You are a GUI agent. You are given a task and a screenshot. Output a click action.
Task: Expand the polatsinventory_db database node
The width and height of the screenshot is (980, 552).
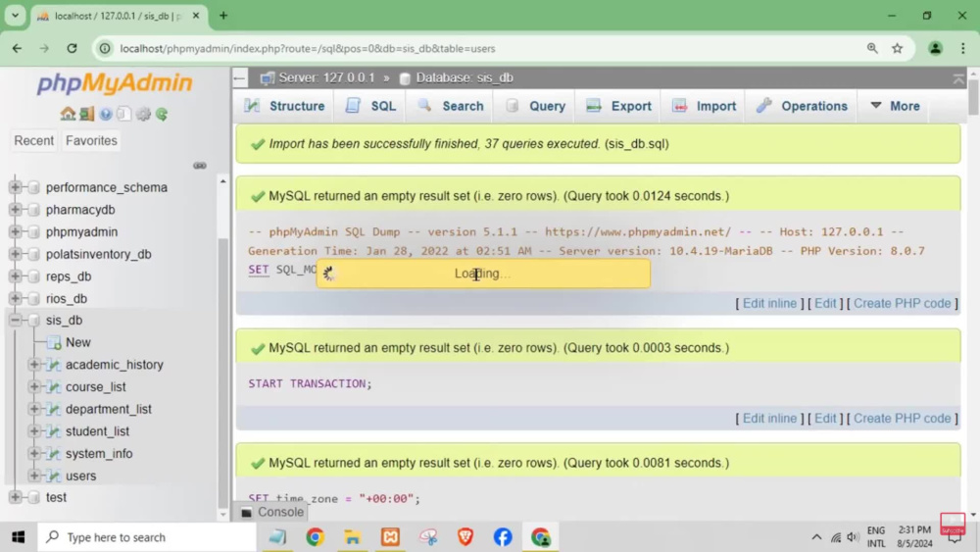[15, 254]
